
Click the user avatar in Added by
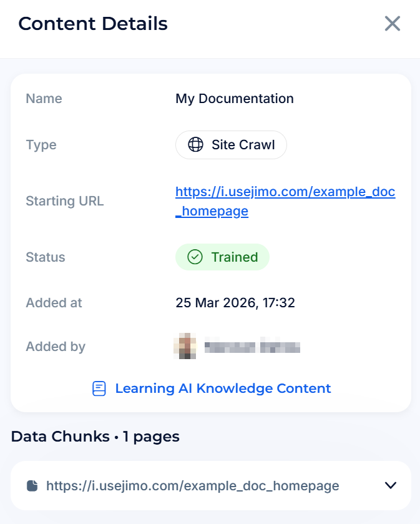(185, 347)
